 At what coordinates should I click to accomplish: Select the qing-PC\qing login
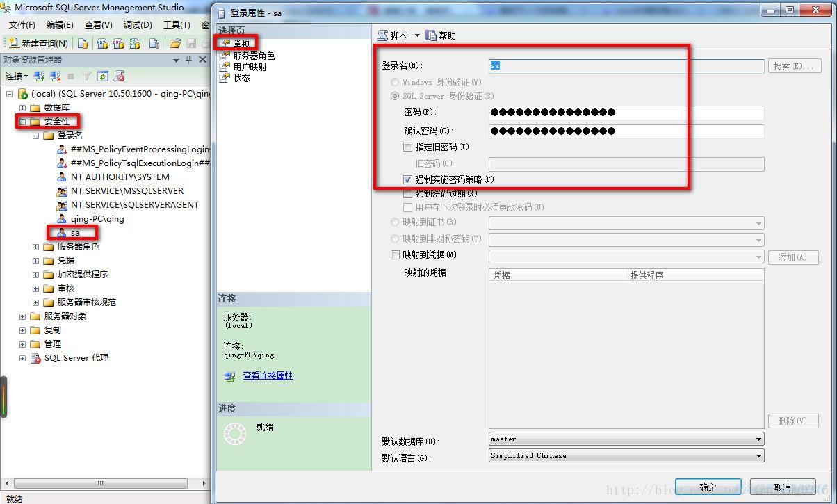[x=97, y=218]
